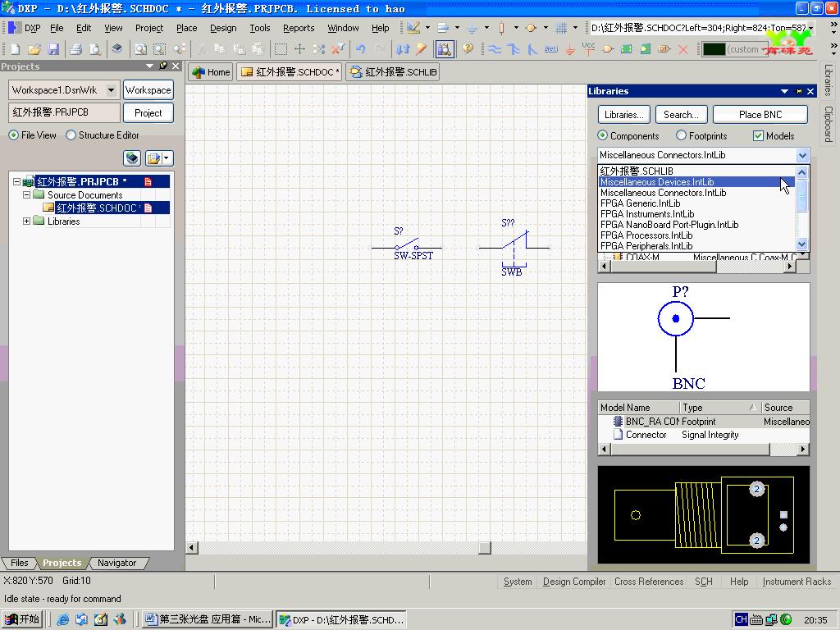840x630 pixels.
Task: Click the Print icon in toolbar
Action: [x=75, y=49]
